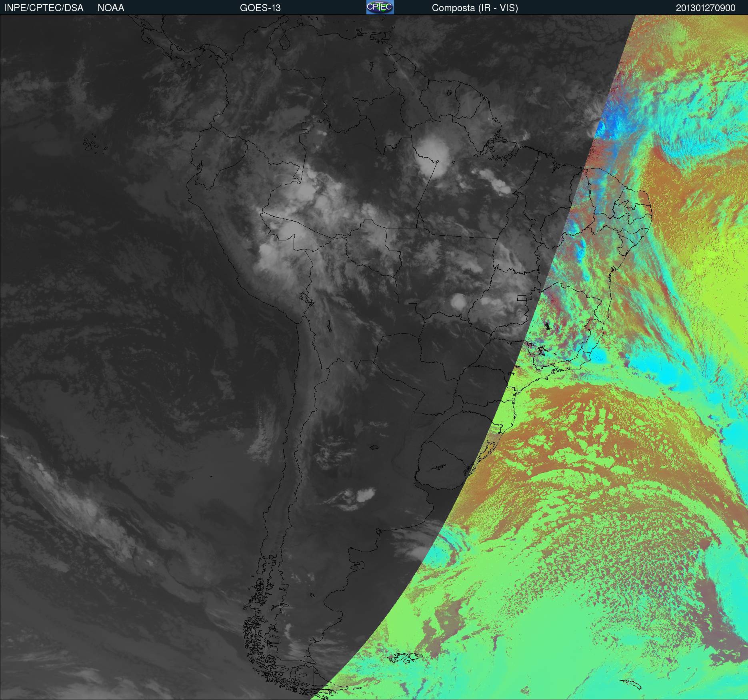Click the INPE/CPTEC/DSA header label
This screenshot has height=700, width=748.
click(44, 8)
